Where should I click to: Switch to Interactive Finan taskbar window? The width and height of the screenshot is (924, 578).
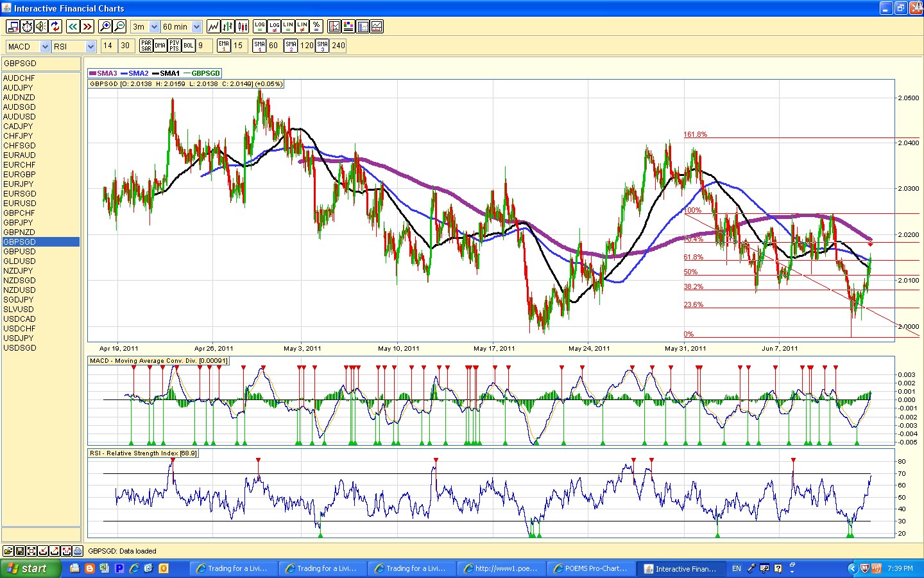click(681, 568)
